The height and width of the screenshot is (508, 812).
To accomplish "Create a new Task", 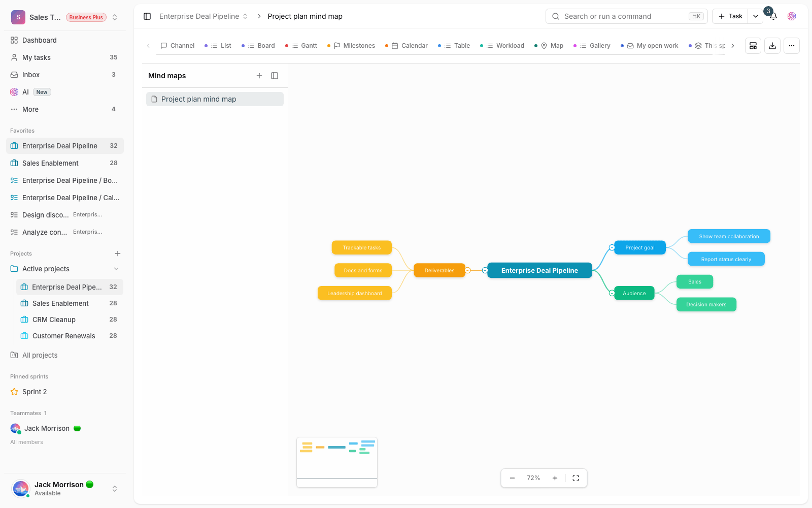I will click(x=730, y=16).
